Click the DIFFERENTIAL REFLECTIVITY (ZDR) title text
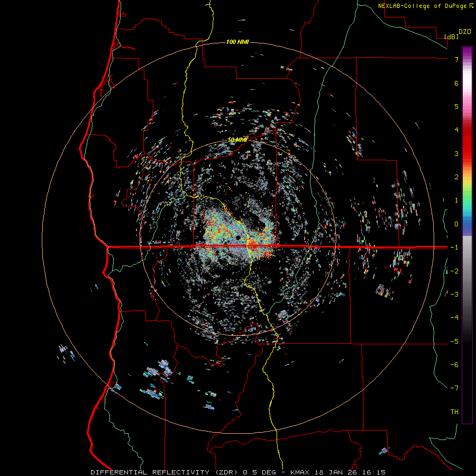 [166, 472]
